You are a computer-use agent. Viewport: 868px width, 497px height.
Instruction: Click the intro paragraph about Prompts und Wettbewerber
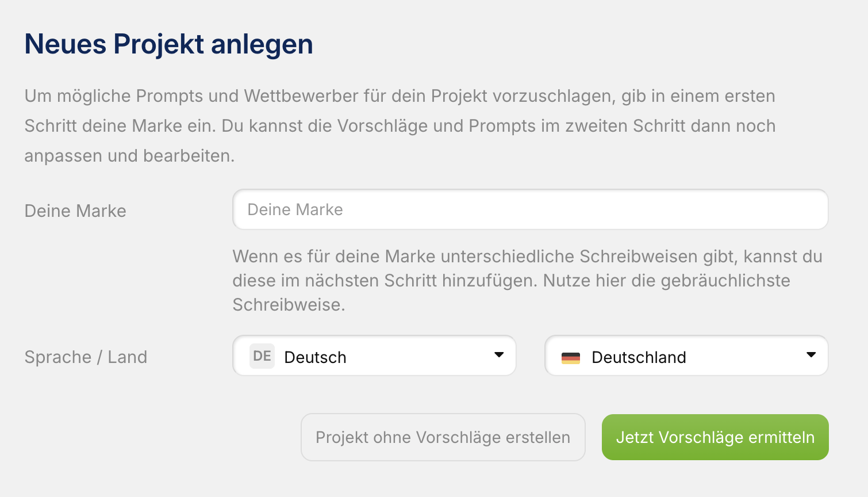400,96
